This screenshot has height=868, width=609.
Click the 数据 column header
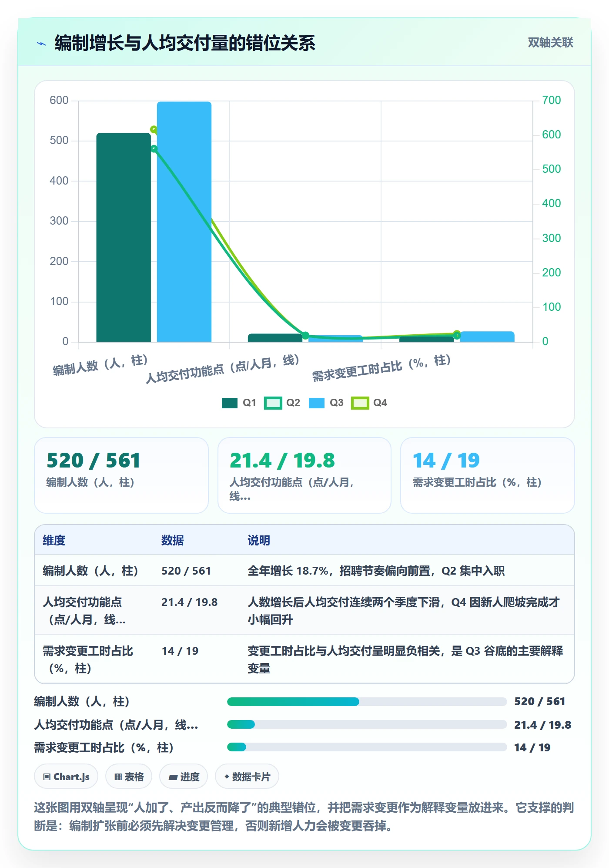(173, 540)
